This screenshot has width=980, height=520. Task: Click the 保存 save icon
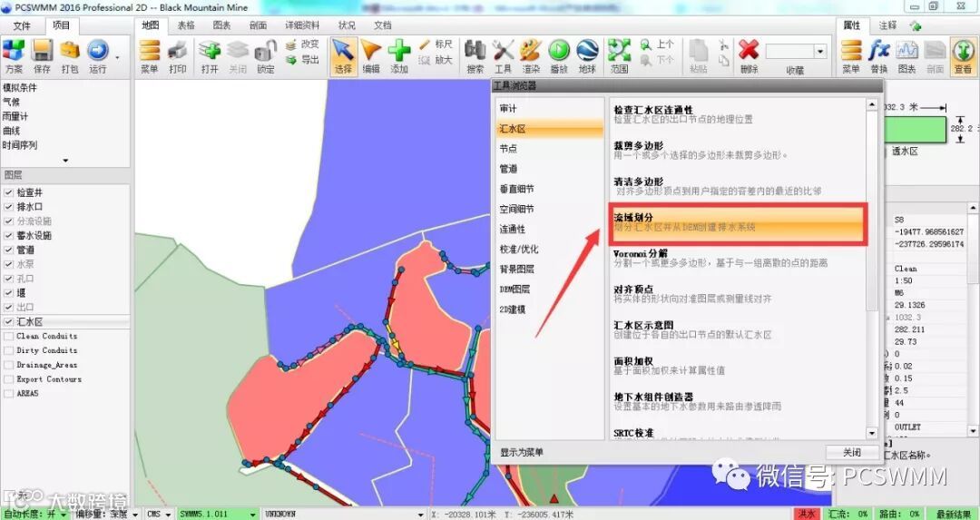coord(42,56)
